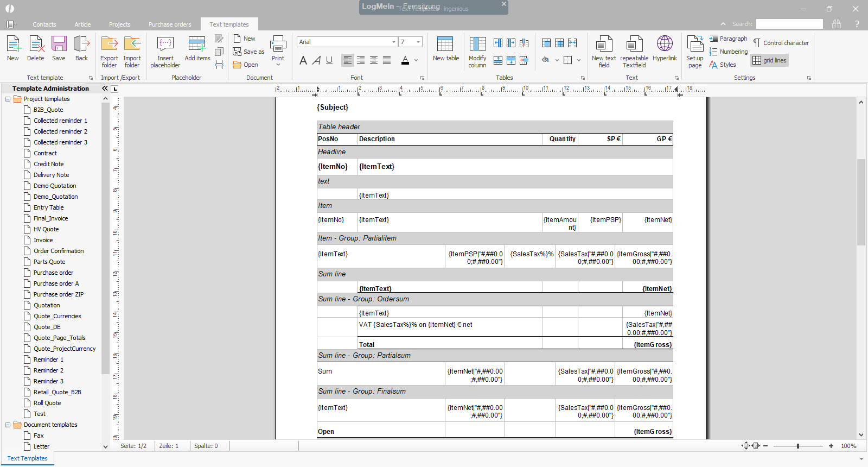Click the Add items icon
The height and width of the screenshot is (467, 868).
pos(197,45)
